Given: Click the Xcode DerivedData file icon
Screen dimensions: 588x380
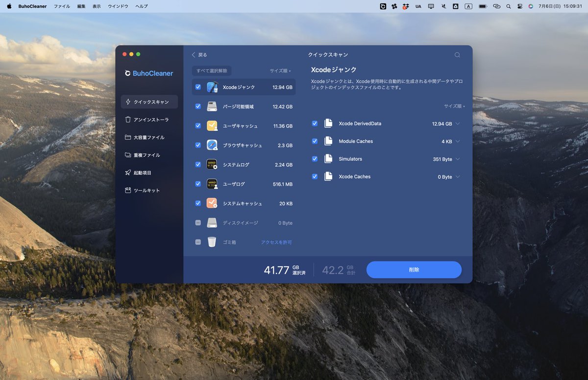Looking at the screenshot, I should coord(328,123).
